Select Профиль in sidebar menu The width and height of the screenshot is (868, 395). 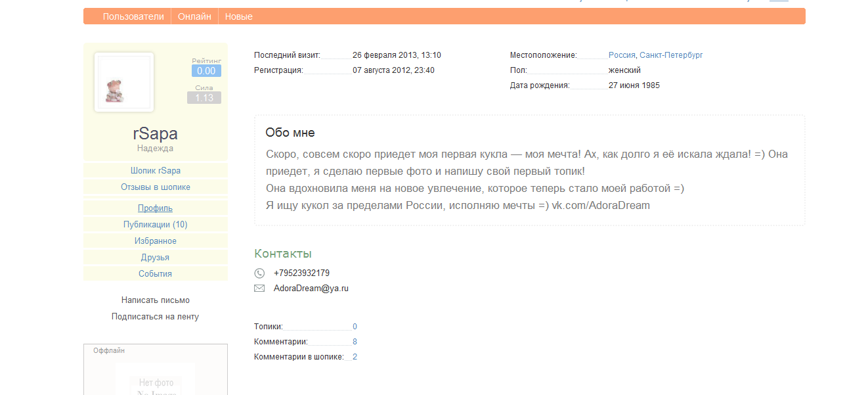click(156, 208)
